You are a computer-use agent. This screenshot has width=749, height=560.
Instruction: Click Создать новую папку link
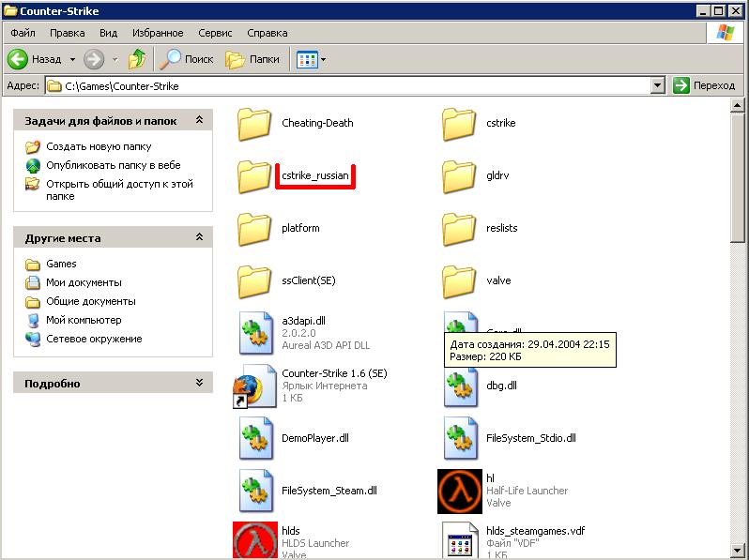pyautogui.click(x=99, y=146)
